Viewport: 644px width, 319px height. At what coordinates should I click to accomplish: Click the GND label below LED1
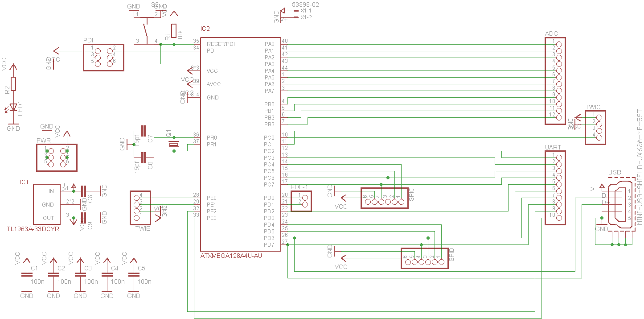tap(13, 128)
